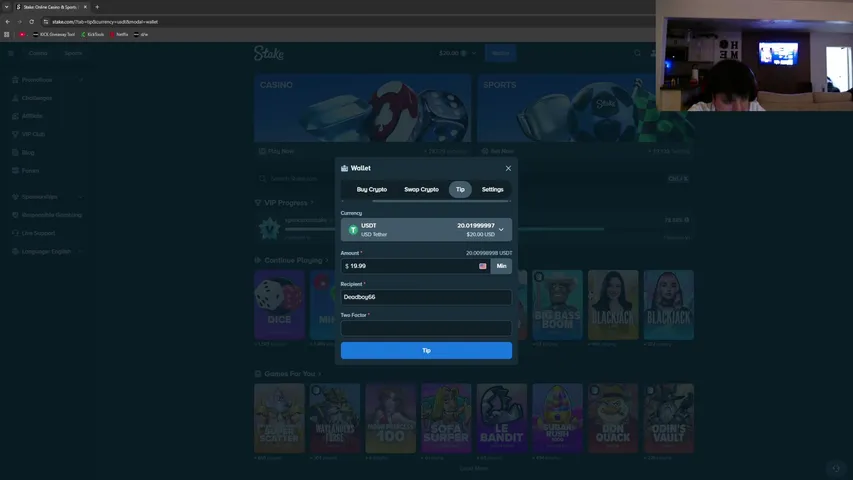Click the Recipient field with Deadboy66
The width and height of the screenshot is (853, 480).
pyautogui.click(x=426, y=297)
